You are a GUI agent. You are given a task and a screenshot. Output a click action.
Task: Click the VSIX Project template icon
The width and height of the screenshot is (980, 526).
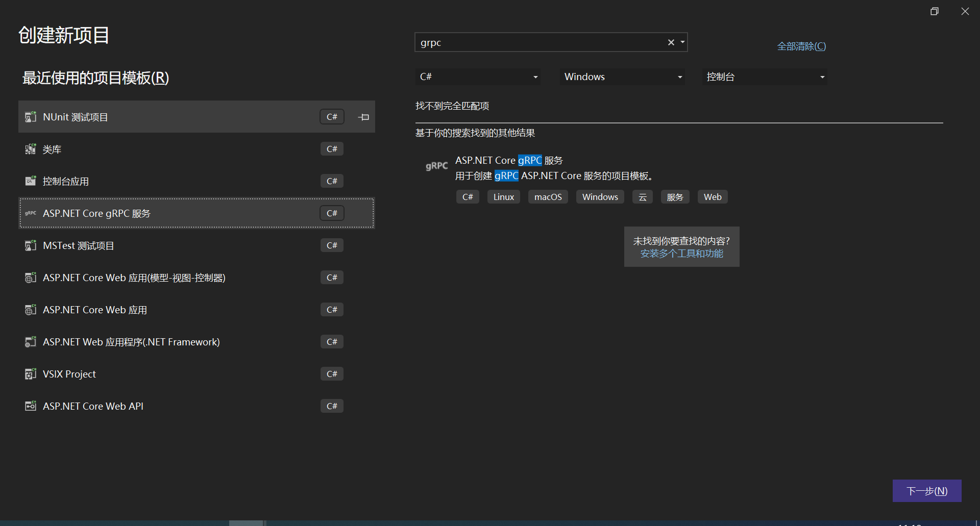coord(31,374)
